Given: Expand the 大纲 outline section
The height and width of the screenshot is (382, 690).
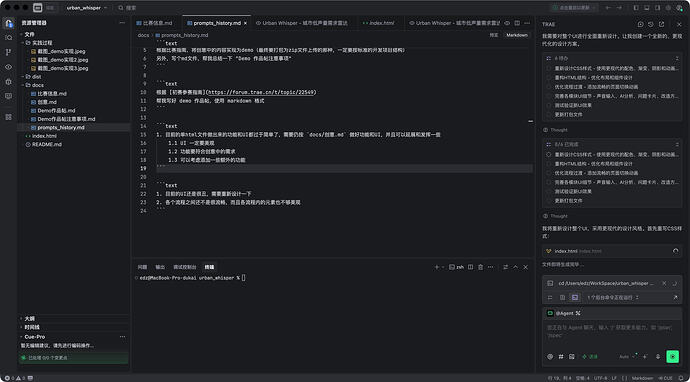Looking at the screenshot, I should [29, 318].
